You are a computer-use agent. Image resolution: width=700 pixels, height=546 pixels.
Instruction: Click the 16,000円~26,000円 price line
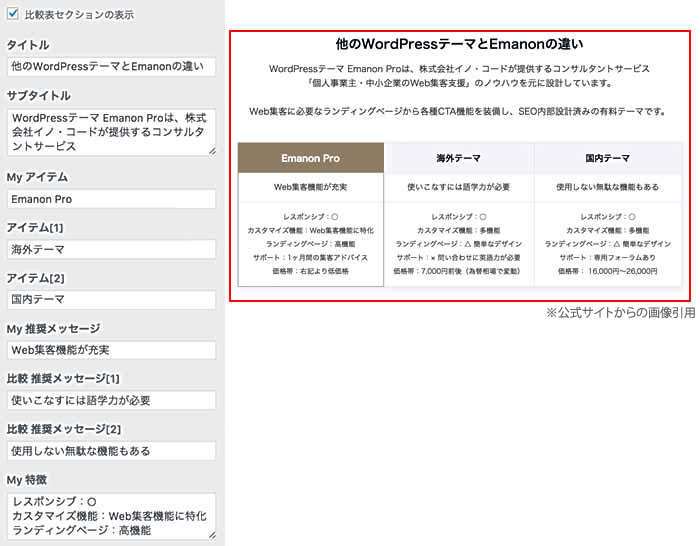coord(608,271)
